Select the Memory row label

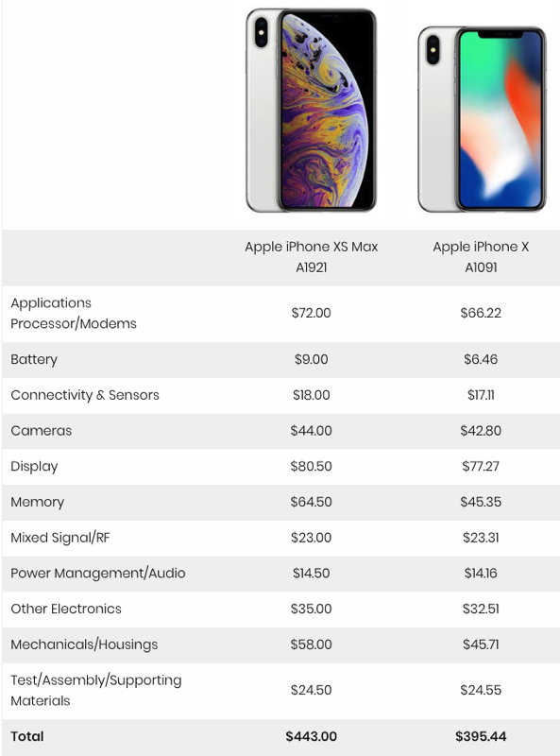tap(37, 502)
